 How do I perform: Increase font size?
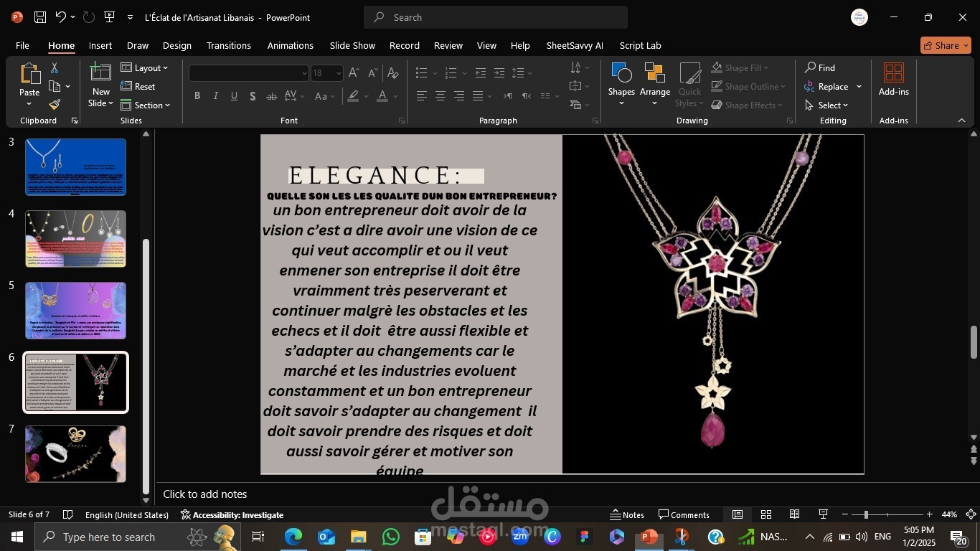click(354, 73)
